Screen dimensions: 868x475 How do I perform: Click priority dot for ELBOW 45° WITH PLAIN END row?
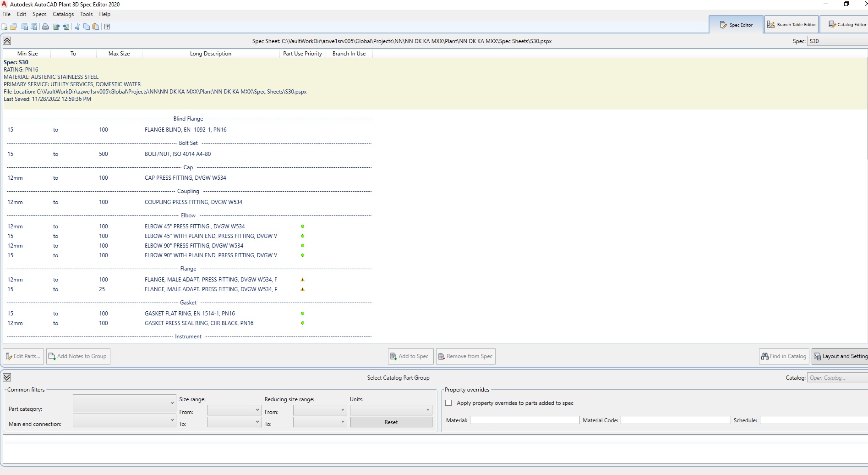303,236
